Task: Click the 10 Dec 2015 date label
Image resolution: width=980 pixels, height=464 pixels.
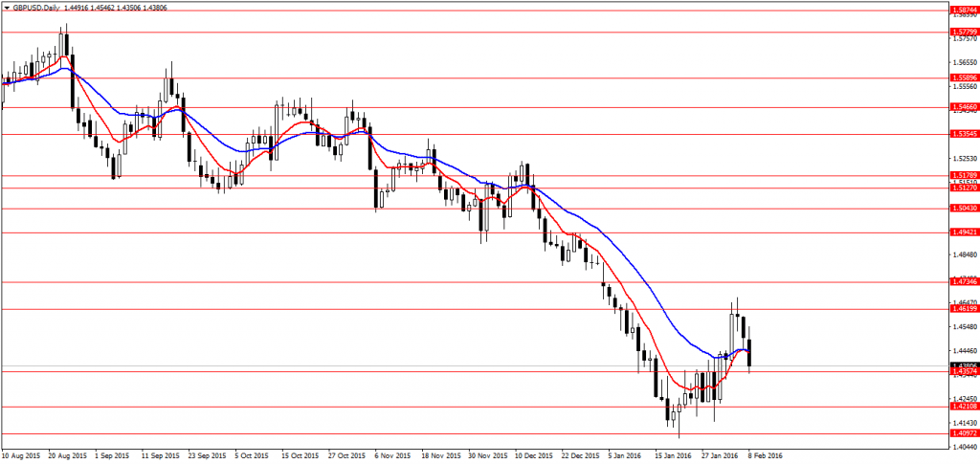Action: 534,456
